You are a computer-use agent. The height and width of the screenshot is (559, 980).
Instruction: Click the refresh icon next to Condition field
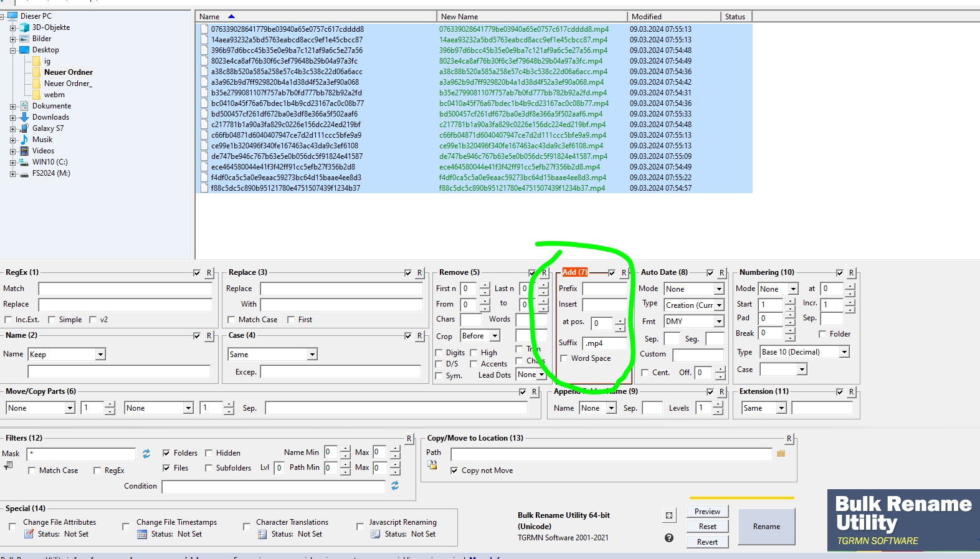tap(395, 485)
